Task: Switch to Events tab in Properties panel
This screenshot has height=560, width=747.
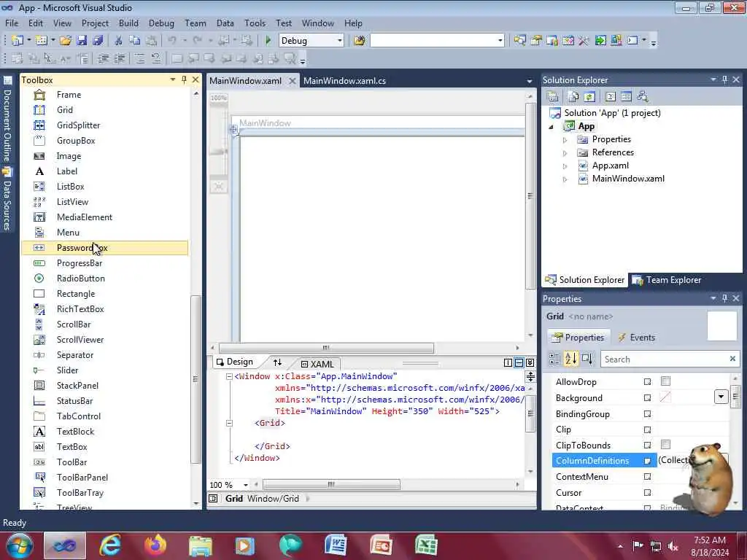Action: pyautogui.click(x=636, y=337)
